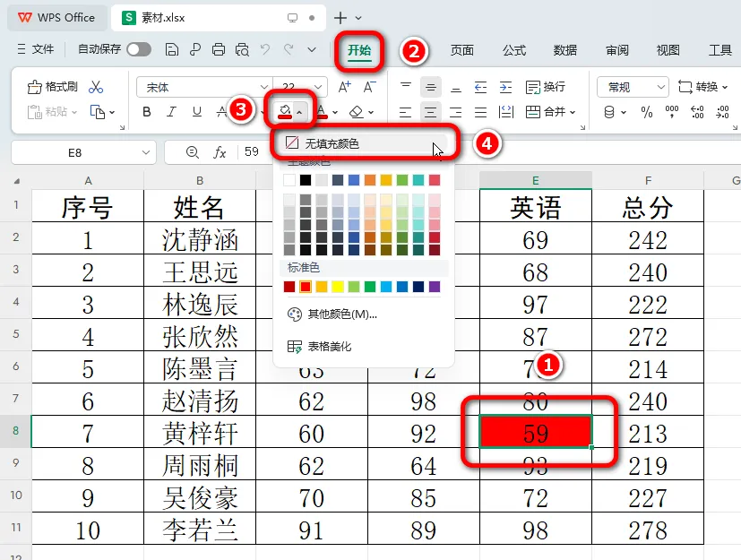741x560 pixels.
Task: Click the justify alignment icon
Action: click(x=480, y=112)
